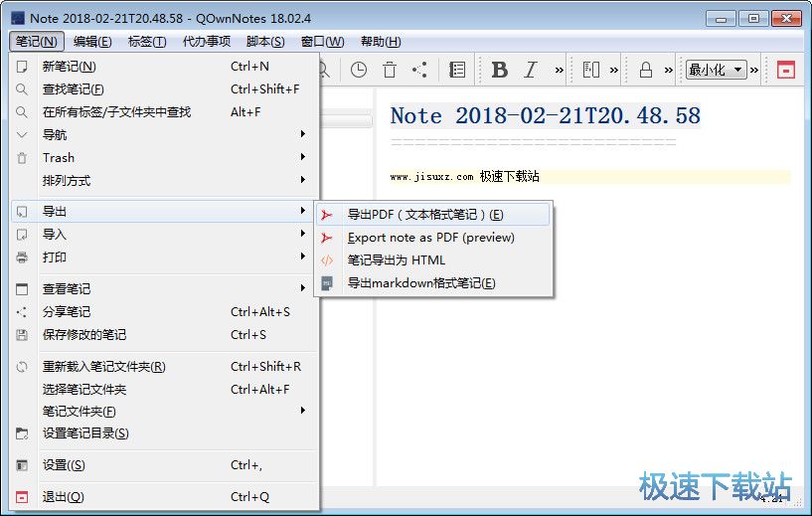Select 重新载入笔记文件夹(R) entry

163,366
